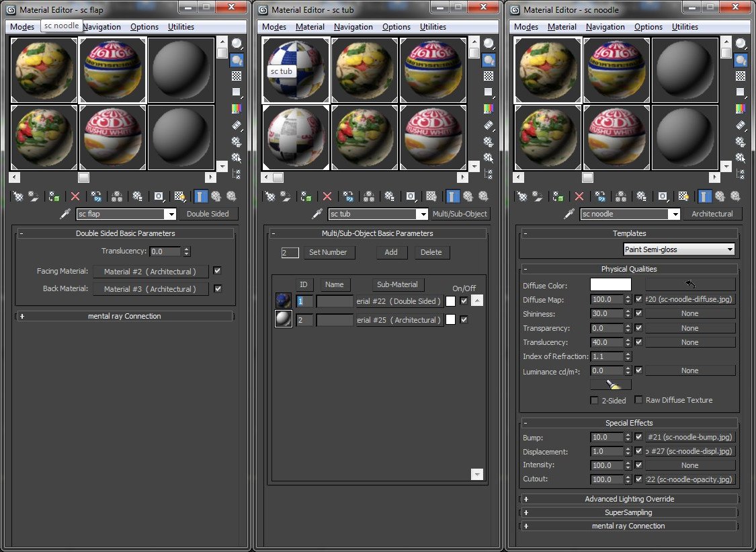Click Sample UV Tiling icon in sc tub window

pos(489,93)
